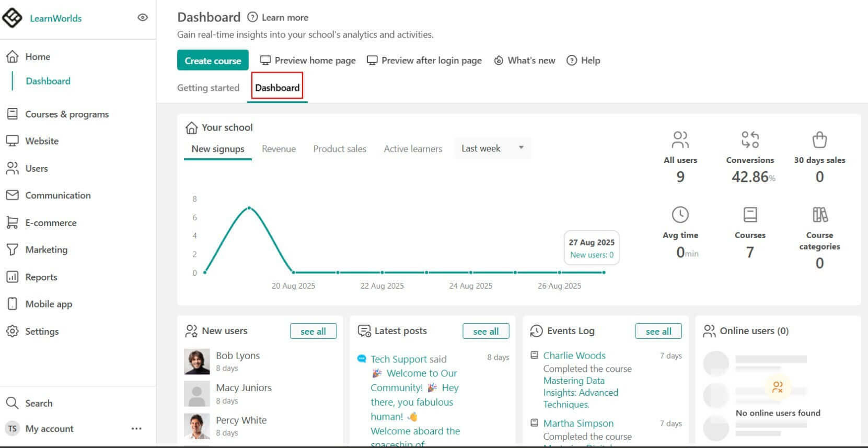868x448 pixels.
Task: Click Macy Juniors avatar placeholder
Action: click(197, 394)
